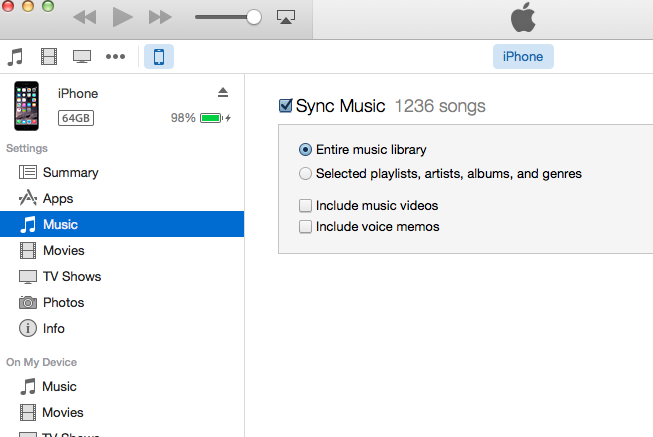Select the Music settings item
The width and height of the screenshot is (653, 437).
click(122, 224)
